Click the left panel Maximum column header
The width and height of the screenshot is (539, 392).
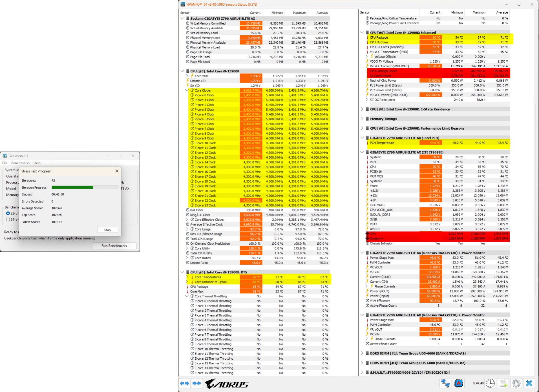coord(296,13)
